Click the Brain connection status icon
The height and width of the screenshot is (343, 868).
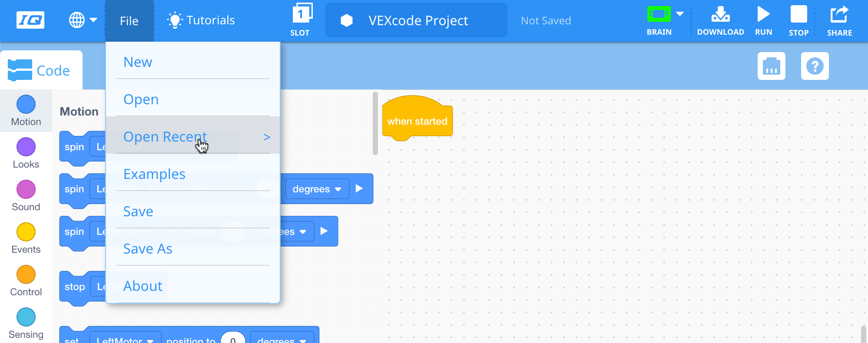(x=659, y=15)
